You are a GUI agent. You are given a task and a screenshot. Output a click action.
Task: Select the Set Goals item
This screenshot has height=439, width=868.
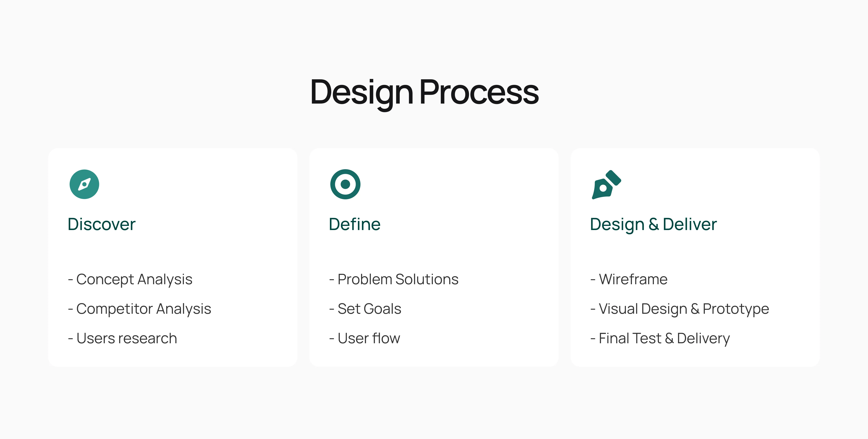[x=365, y=309]
